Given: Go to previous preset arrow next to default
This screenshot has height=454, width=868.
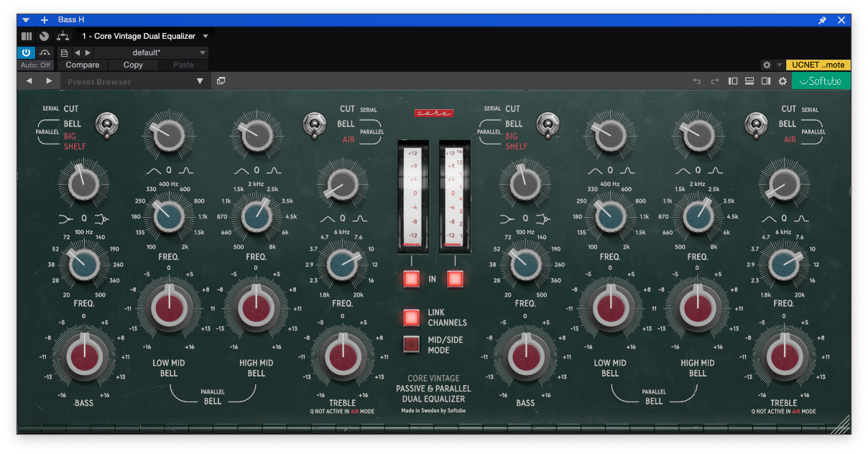Looking at the screenshot, I should 78,52.
